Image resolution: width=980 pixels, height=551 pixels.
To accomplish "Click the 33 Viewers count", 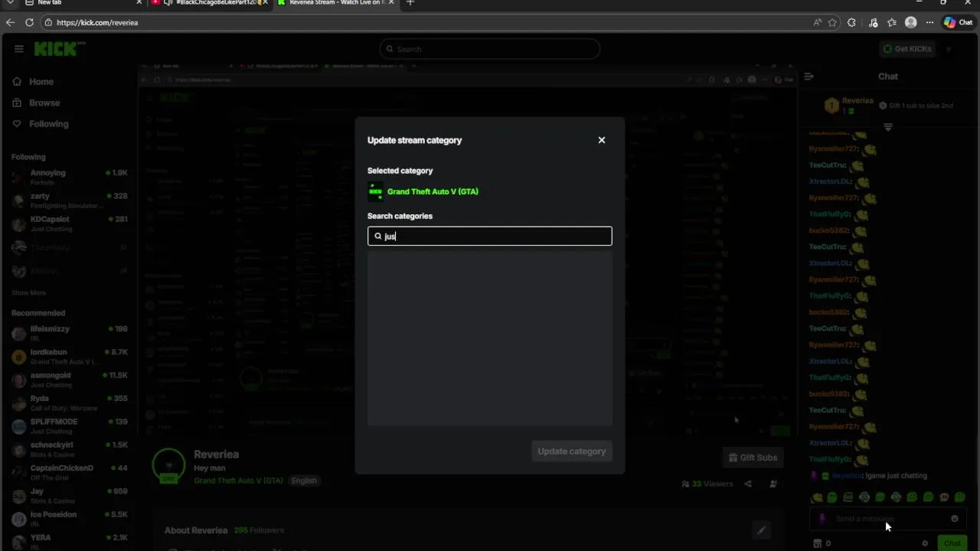I will [x=707, y=484].
